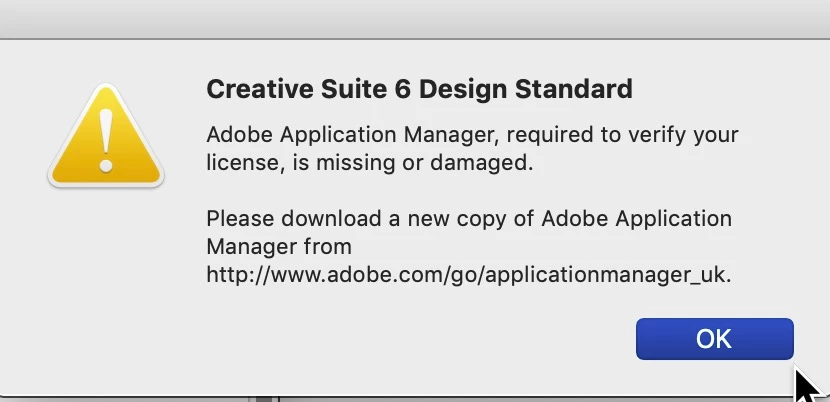Screen dimensions: 830x402
Task: Click the yellow warning triangle icon
Action: [106, 140]
